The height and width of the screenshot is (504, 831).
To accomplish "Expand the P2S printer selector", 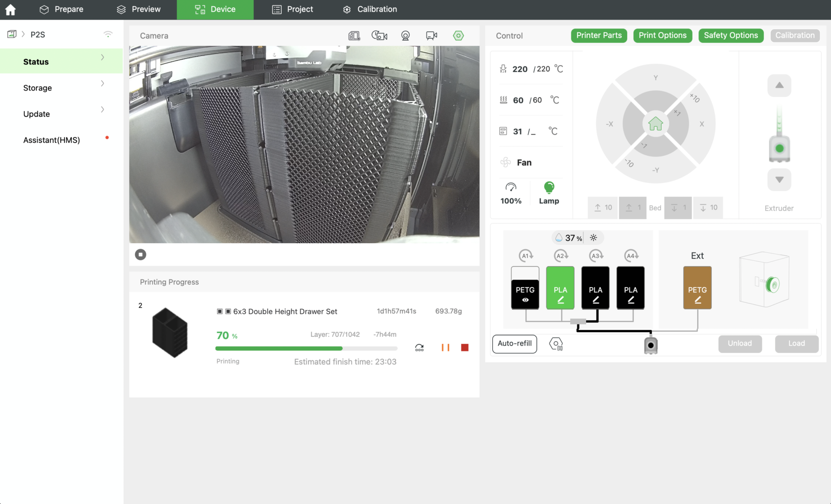I will click(37, 35).
